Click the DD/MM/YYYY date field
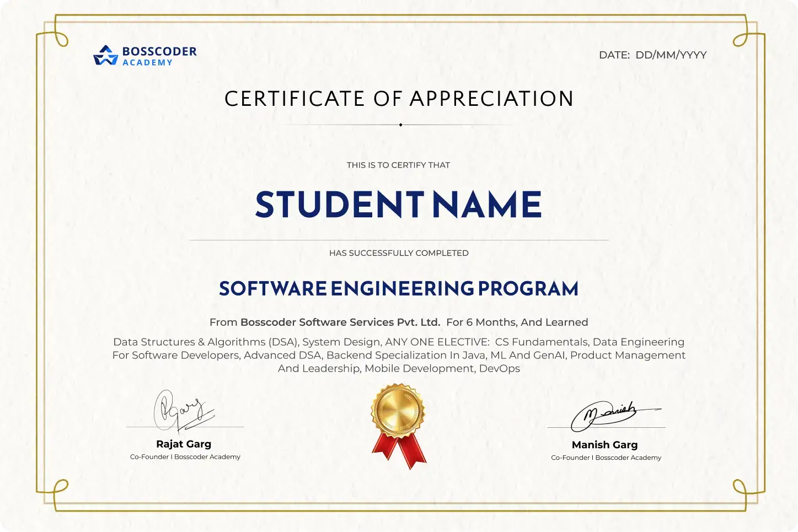This screenshot has width=798, height=532. click(x=671, y=55)
